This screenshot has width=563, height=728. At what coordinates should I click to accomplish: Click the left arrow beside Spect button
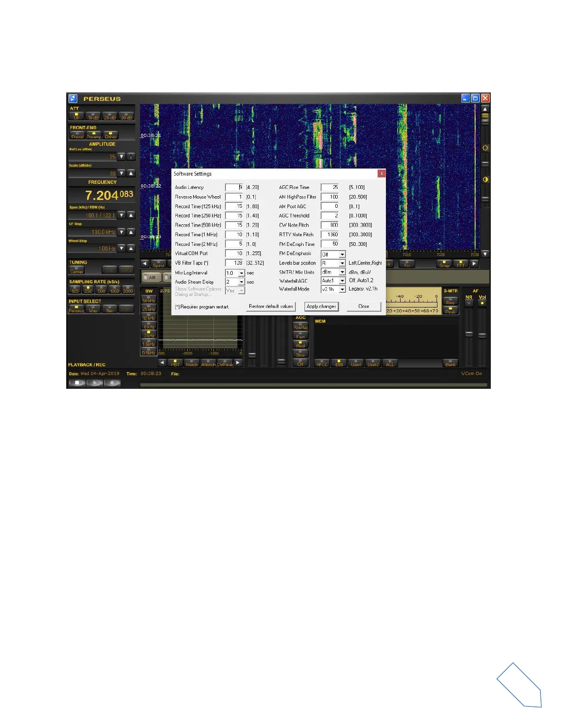[145, 264]
